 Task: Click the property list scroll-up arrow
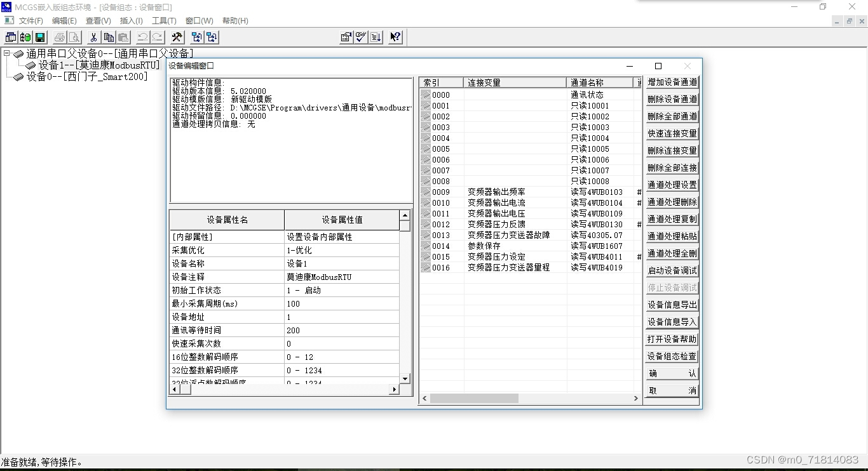tap(405, 215)
